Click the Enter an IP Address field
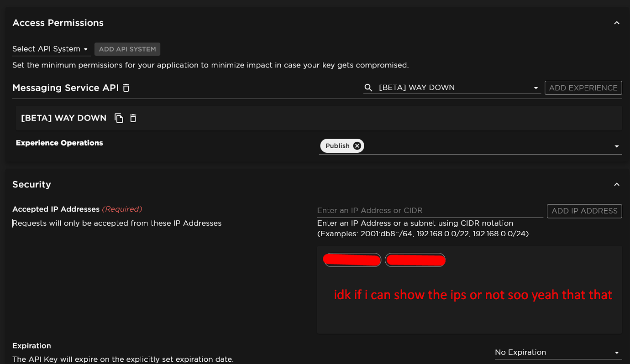The width and height of the screenshot is (630, 364). pos(411,210)
